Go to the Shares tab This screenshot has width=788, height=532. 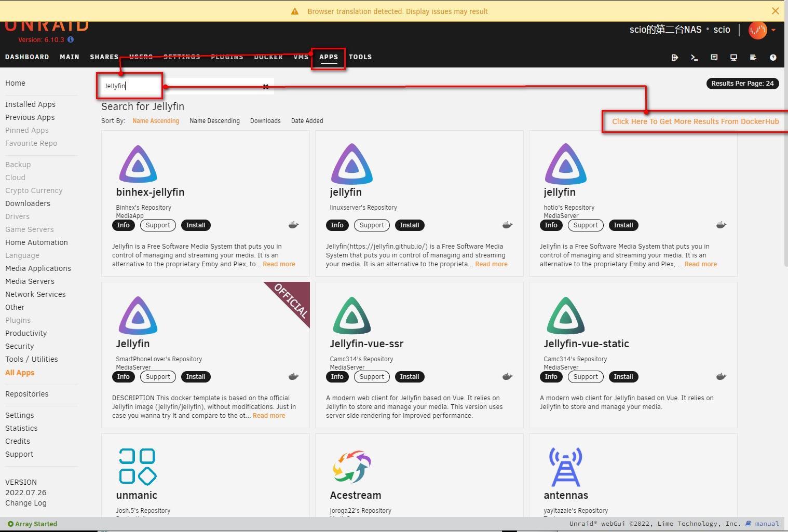(x=104, y=57)
